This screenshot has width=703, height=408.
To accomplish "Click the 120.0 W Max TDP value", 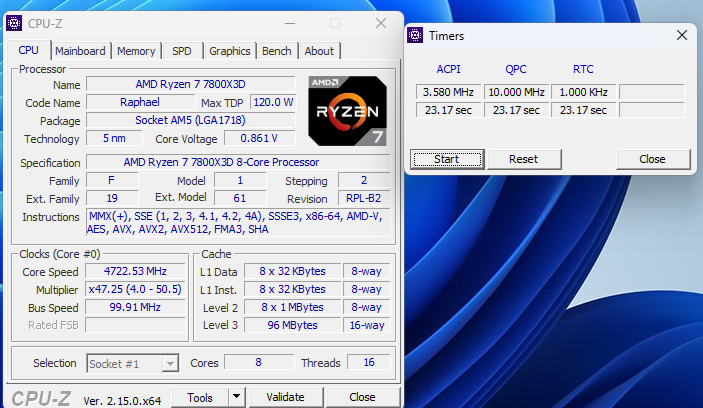I will (x=273, y=102).
